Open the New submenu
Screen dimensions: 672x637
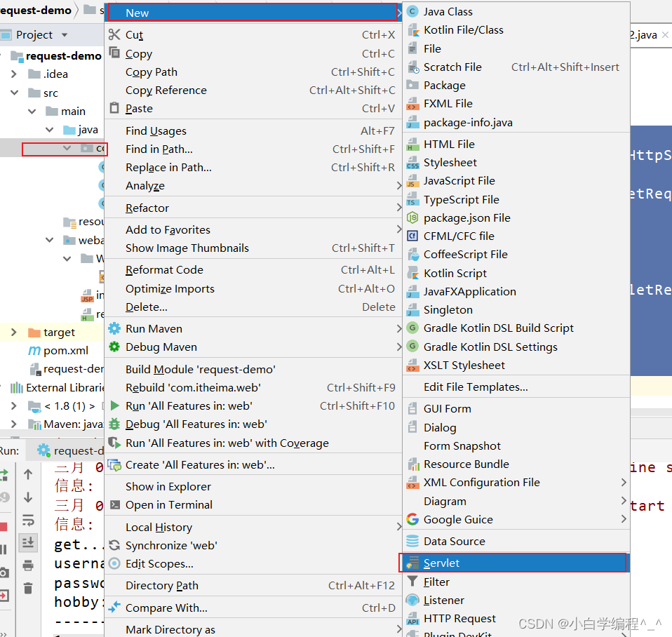[x=253, y=13]
